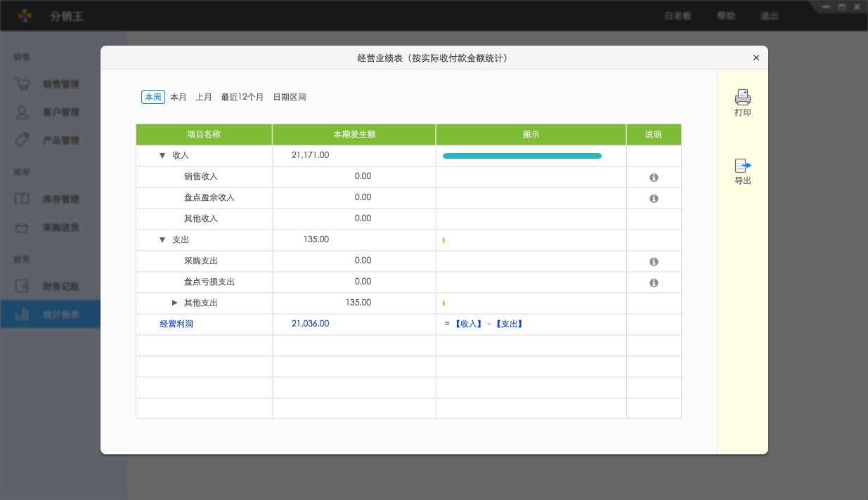Screen dimensions: 868x500
Task: Click info icon in 盘点亏损支出 row
Action: tap(654, 283)
